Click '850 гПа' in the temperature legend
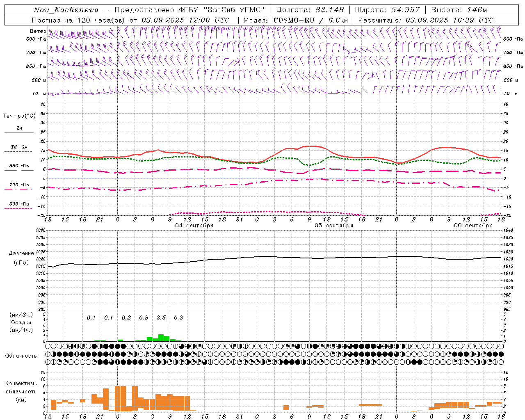 point(19,166)
